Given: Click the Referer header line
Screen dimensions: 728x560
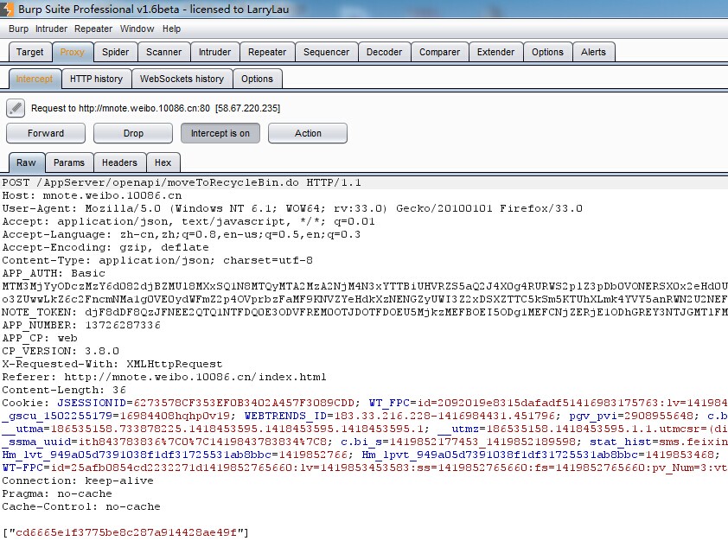Looking at the screenshot, I should click(164, 377).
